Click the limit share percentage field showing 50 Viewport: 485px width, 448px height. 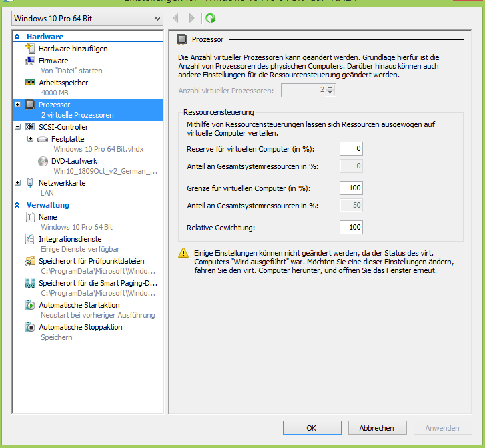[351, 205]
